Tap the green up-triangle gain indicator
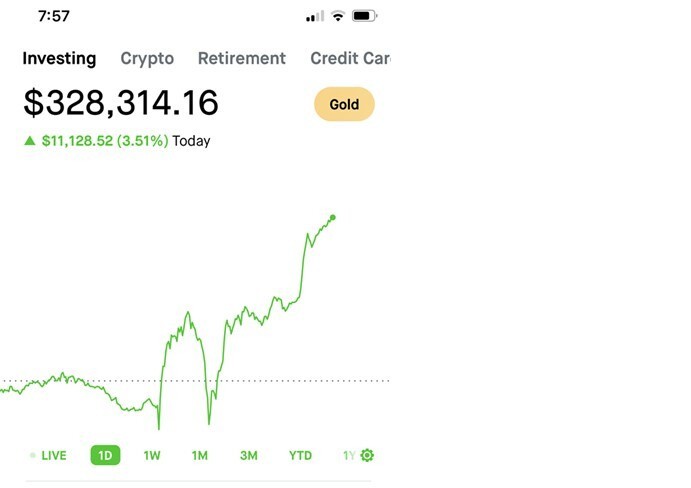The image size is (691, 488). click(30, 141)
